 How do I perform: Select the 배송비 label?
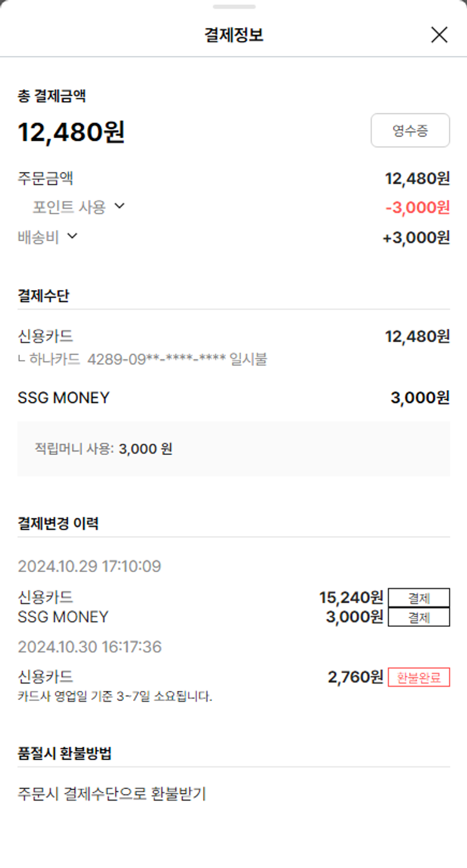pos(39,237)
